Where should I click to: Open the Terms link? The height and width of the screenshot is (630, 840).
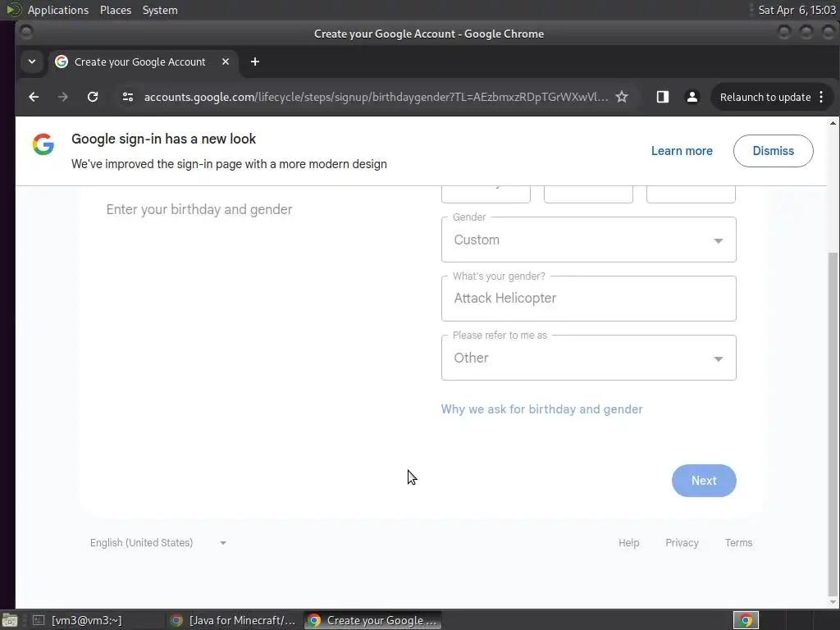click(x=739, y=543)
